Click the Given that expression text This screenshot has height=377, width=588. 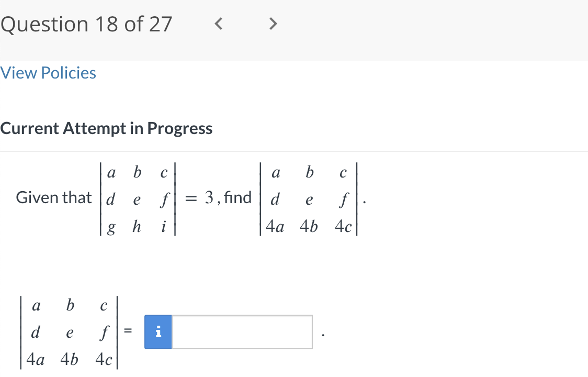[x=52, y=197]
